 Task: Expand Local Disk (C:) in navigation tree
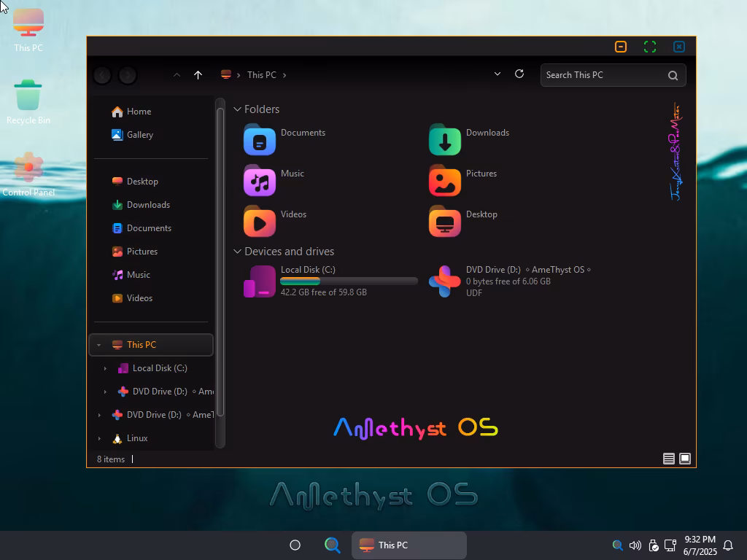pyautogui.click(x=105, y=368)
